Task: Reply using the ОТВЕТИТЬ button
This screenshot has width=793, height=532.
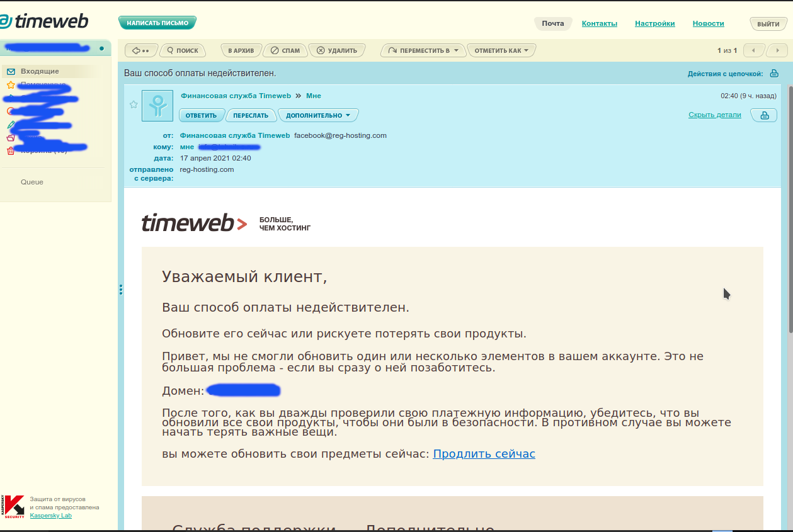Action: point(202,115)
